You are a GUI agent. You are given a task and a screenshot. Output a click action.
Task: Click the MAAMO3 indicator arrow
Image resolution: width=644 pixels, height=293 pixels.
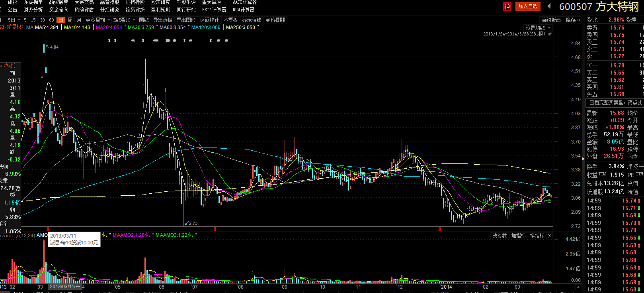tap(196, 235)
